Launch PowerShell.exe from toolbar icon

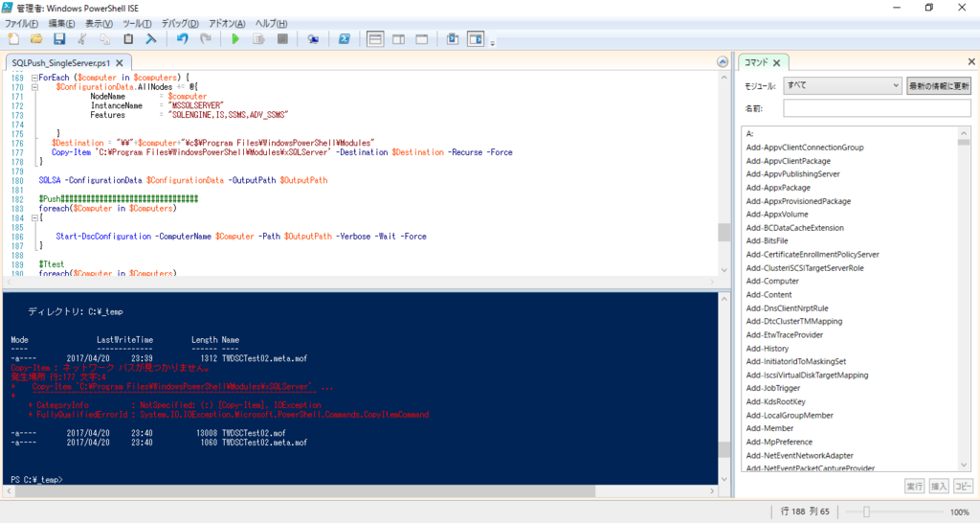point(344,39)
